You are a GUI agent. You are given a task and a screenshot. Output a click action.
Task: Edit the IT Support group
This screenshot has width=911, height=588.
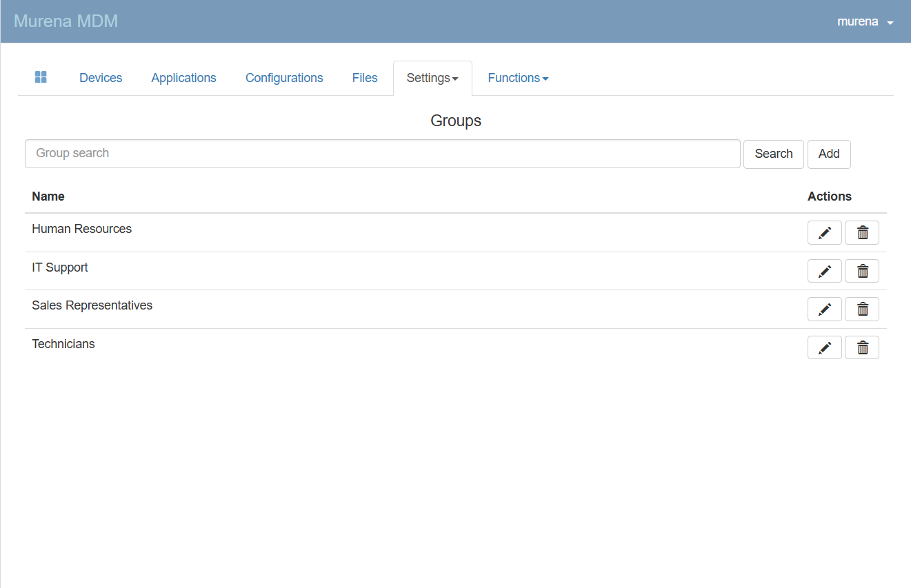tap(824, 271)
